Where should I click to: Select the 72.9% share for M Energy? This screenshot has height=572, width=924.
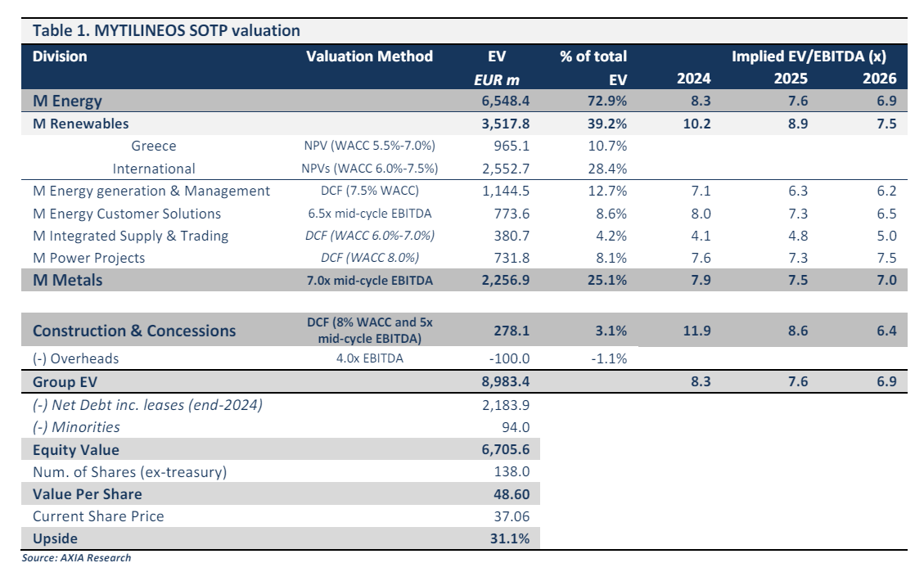(x=607, y=101)
